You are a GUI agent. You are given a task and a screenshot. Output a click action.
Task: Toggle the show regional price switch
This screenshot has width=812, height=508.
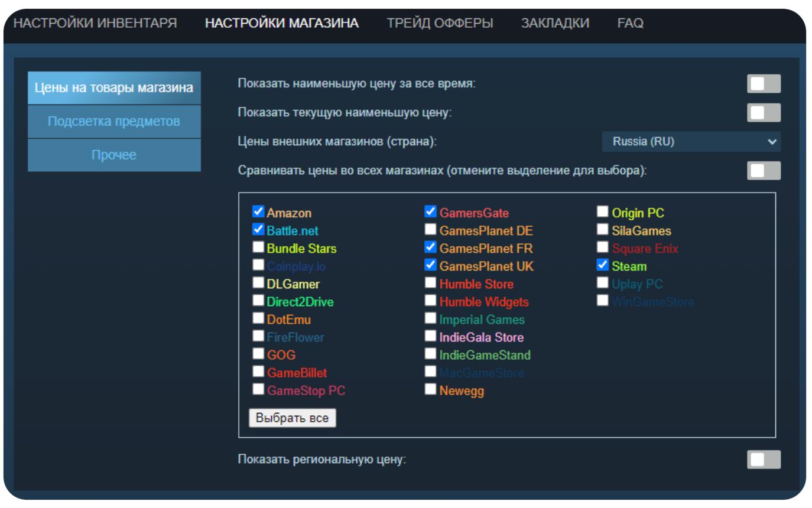point(764,460)
